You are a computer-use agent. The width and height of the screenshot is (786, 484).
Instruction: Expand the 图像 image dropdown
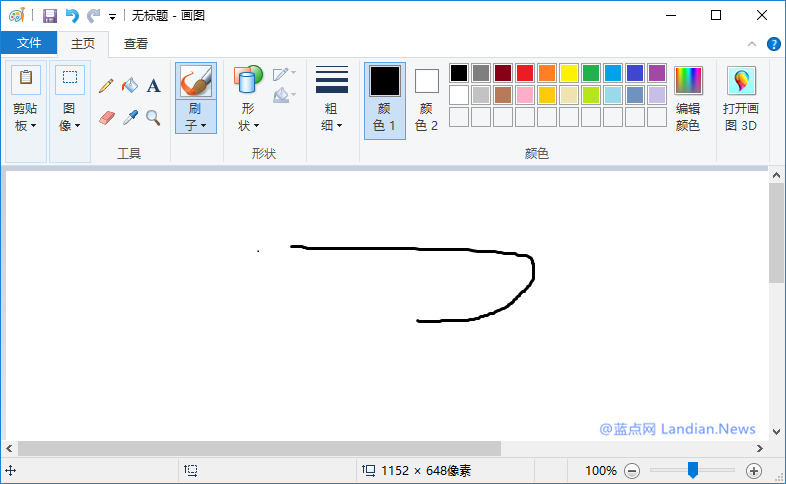[x=70, y=117]
